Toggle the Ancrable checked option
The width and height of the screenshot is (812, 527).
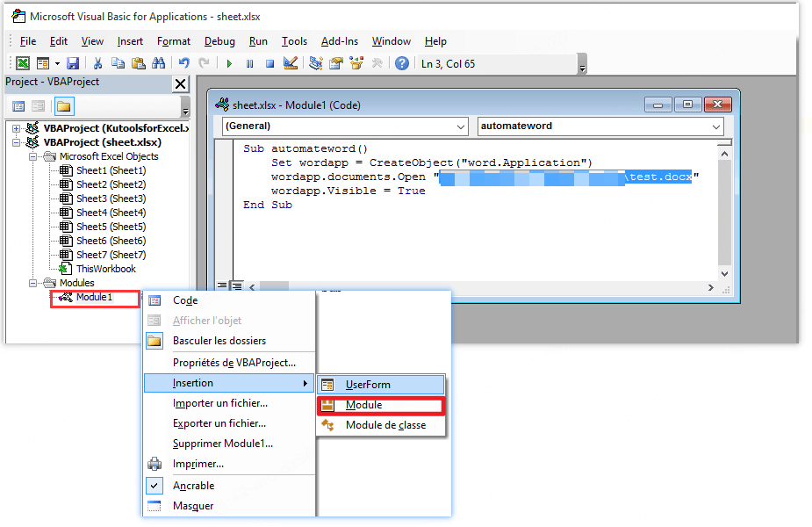(x=229, y=486)
